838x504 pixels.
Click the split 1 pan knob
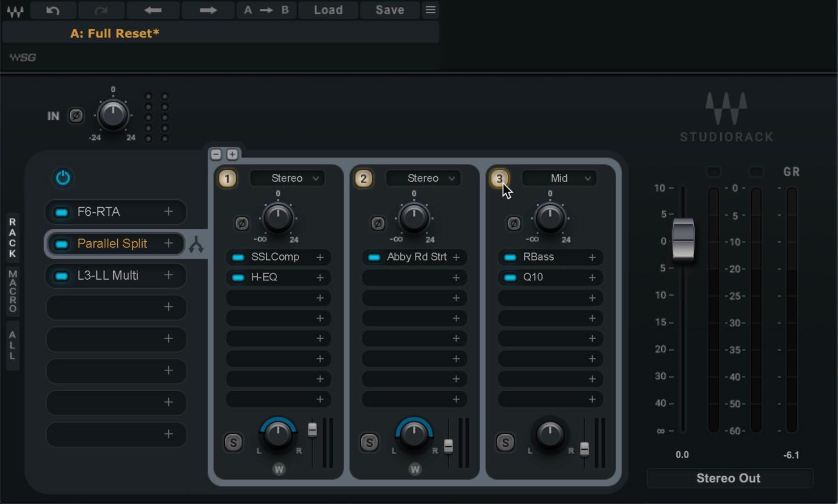point(277,435)
